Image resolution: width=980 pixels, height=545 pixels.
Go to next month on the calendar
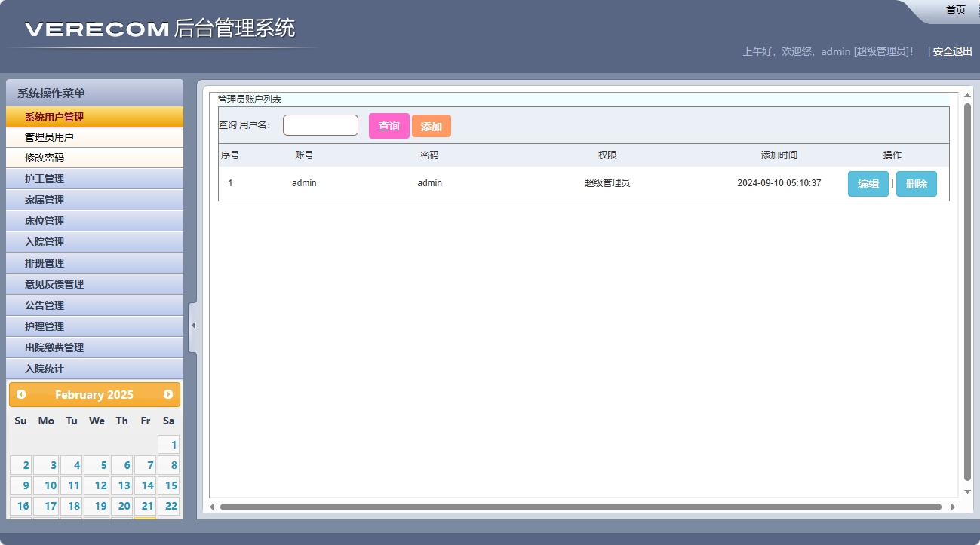169,394
